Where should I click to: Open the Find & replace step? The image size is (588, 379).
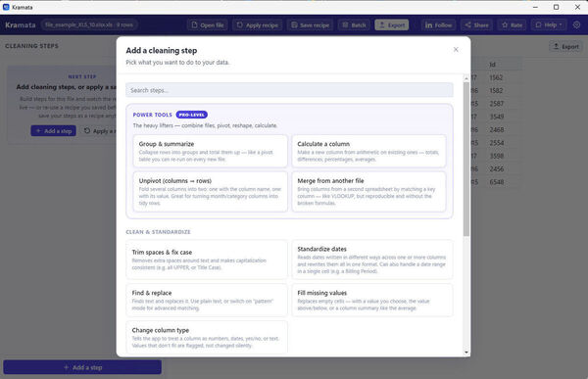[x=207, y=300]
